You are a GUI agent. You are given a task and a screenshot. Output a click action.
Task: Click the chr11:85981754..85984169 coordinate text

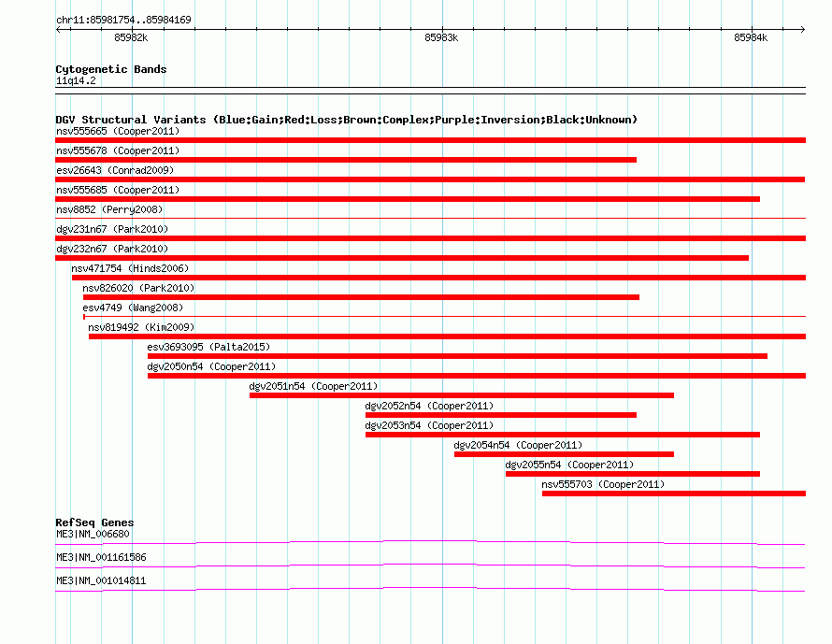(x=123, y=21)
